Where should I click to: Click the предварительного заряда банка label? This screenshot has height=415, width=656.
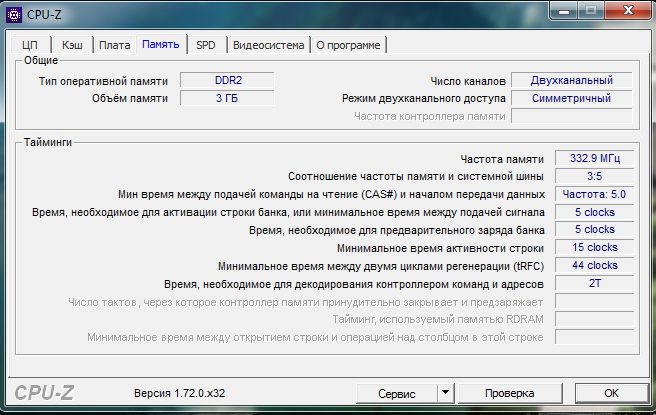point(397,230)
